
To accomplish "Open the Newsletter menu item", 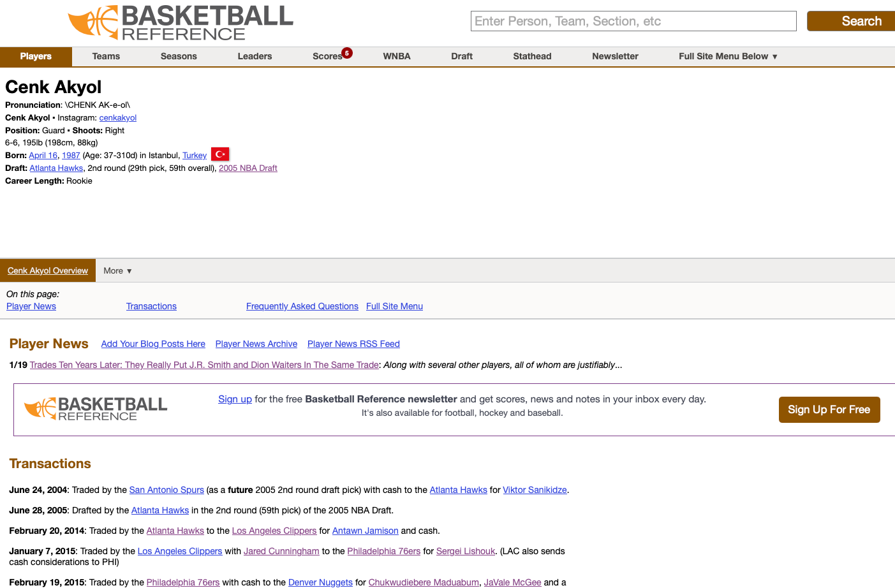I will tap(615, 56).
